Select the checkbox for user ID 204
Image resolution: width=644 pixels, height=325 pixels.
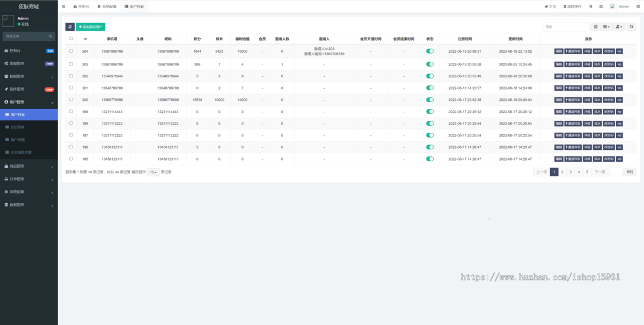[71, 51]
